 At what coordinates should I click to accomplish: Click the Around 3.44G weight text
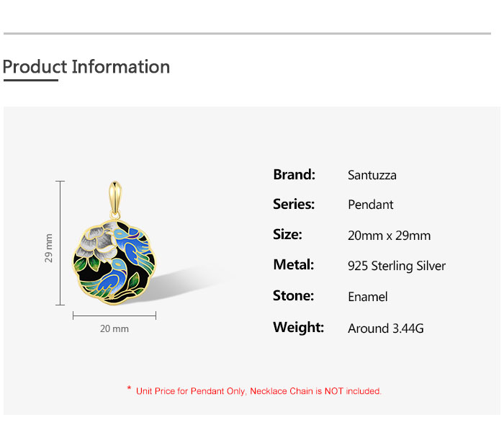click(386, 328)
